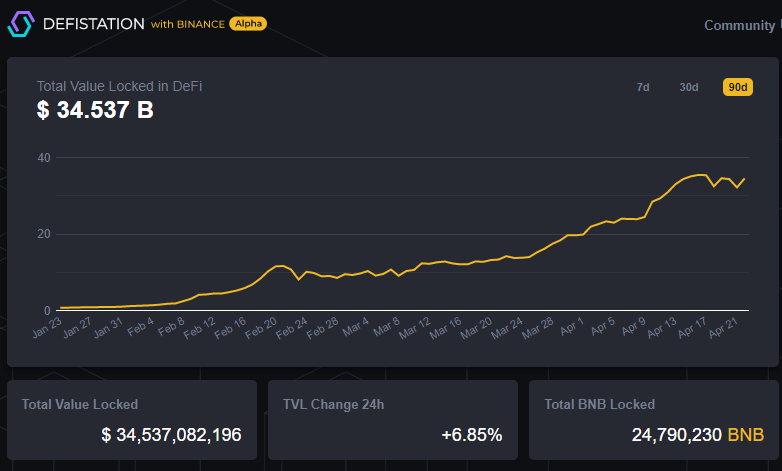The image size is (782, 471).
Task: Click the "with BINANCE" label
Action: click(x=188, y=24)
